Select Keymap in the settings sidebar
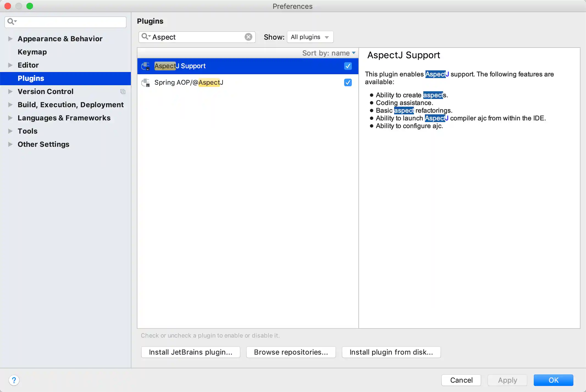 pyautogui.click(x=32, y=52)
